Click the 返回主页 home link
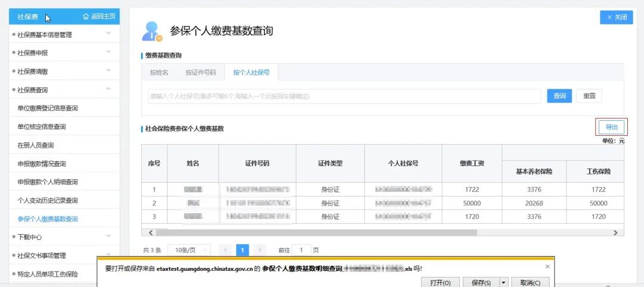Screen dimensions: 644x287 99,16
